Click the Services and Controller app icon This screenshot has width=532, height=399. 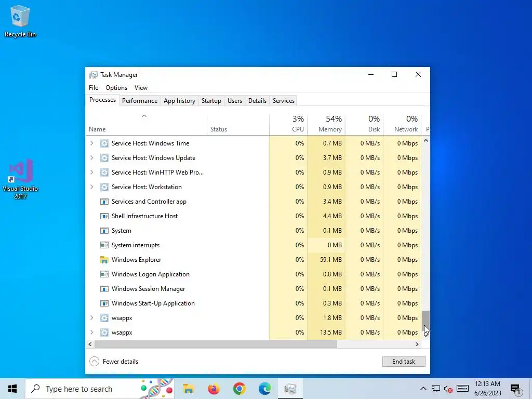(x=104, y=202)
